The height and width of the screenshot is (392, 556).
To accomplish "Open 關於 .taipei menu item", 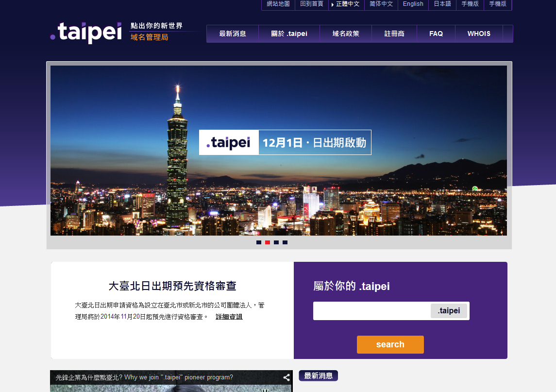I will point(289,34).
